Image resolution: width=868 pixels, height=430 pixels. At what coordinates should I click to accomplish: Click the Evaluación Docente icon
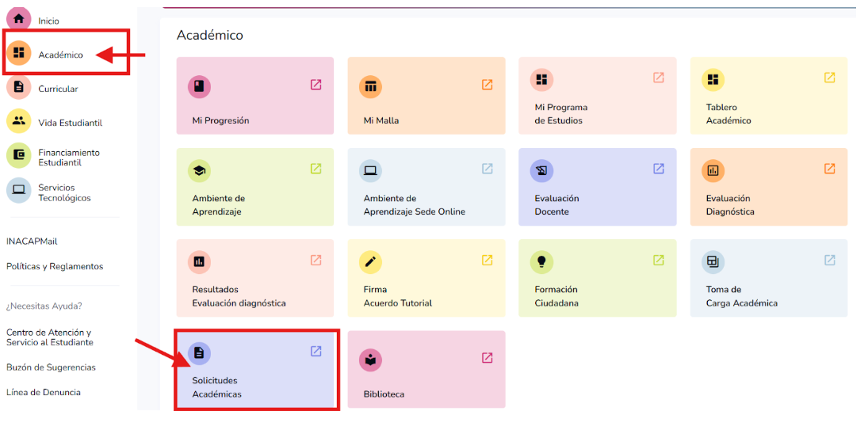[541, 171]
